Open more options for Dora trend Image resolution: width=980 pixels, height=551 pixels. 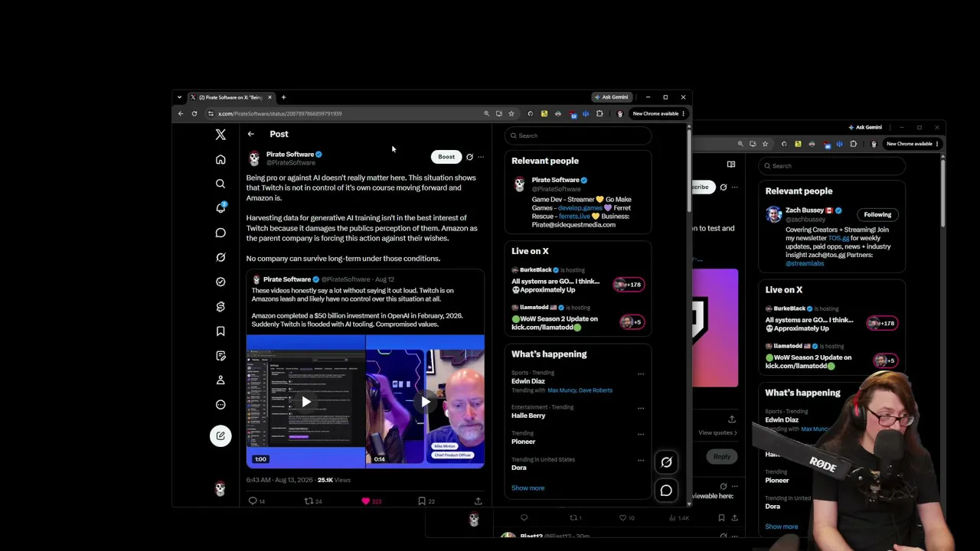coord(641,460)
